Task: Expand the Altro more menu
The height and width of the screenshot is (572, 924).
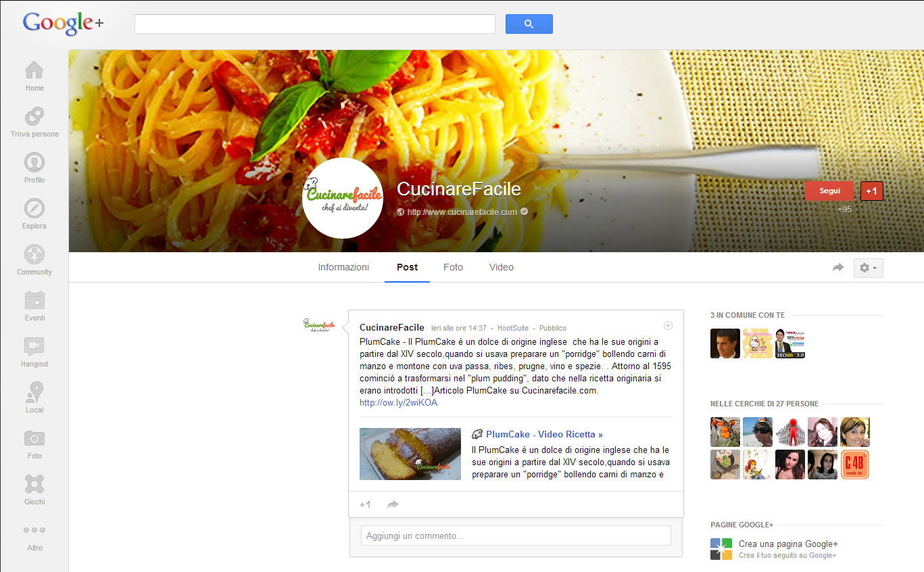Action: coord(34,530)
